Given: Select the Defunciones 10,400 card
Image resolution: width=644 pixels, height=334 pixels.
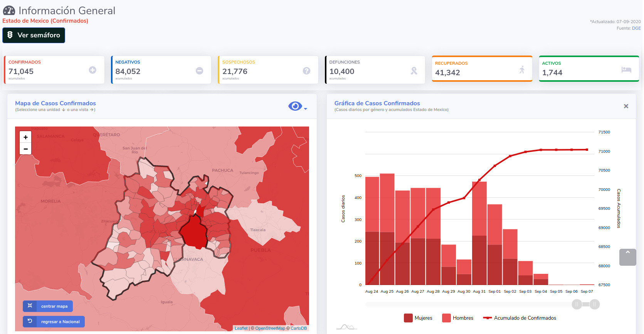Looking at the screenshot, I should tap(375, 70).
